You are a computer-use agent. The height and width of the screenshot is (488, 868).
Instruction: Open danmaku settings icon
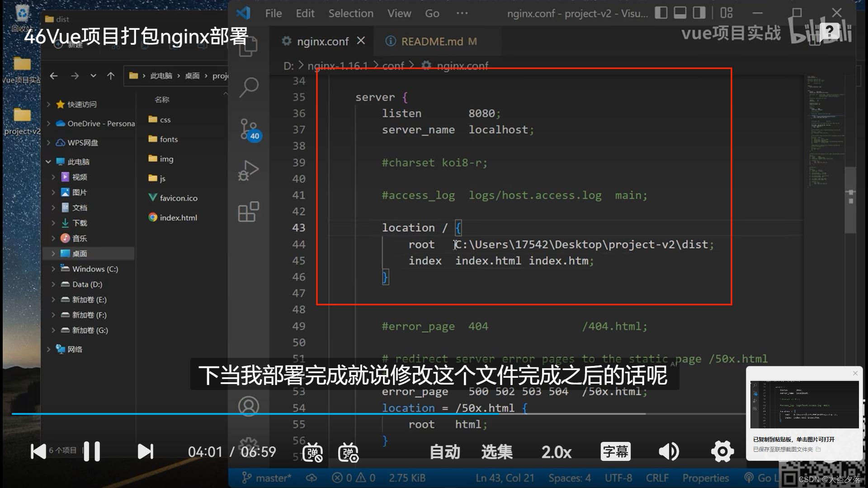point(348,452)
